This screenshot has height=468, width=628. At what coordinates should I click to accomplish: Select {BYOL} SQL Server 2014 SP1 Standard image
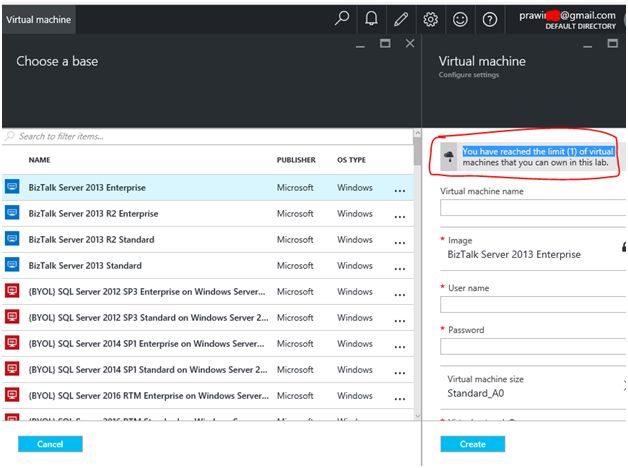tap(208, 370)
